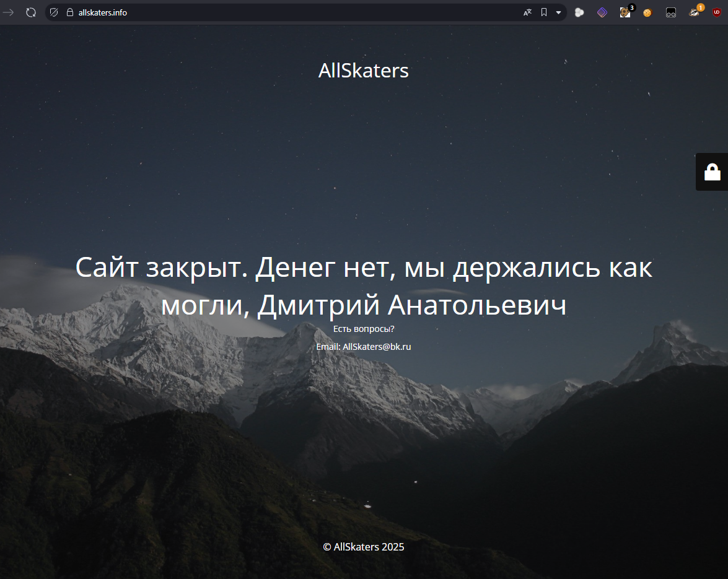
Task: Click the forward navigation arrow
Action: pyautogui.click(x=8, y=12)
